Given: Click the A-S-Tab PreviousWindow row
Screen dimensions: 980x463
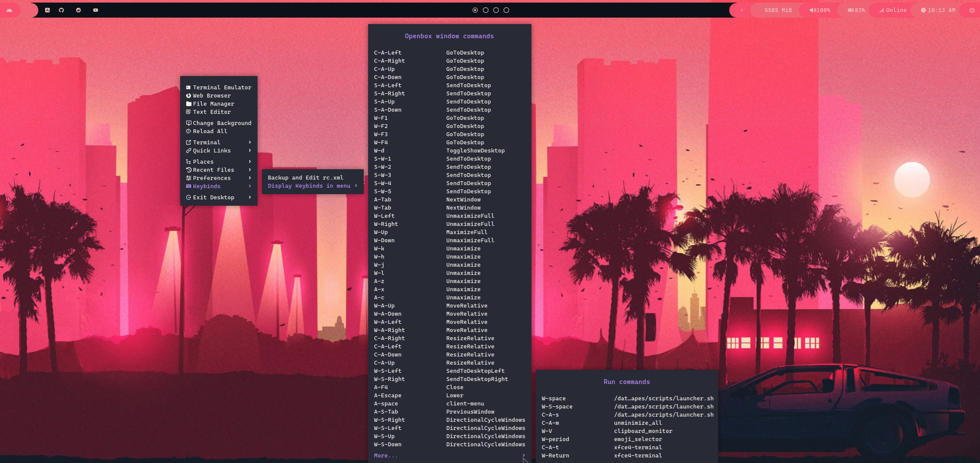Looking at the screenshot, I should pos(450,411).
